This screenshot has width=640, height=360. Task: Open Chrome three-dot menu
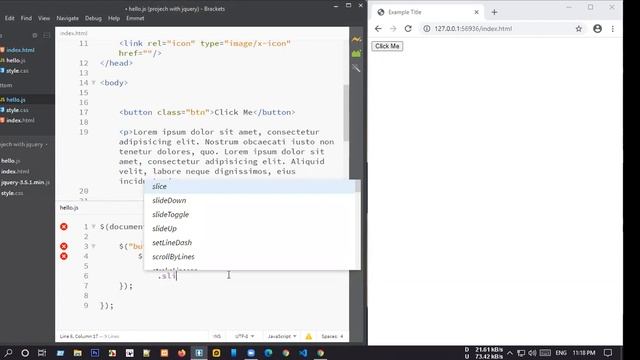click(x=613, y=29)
